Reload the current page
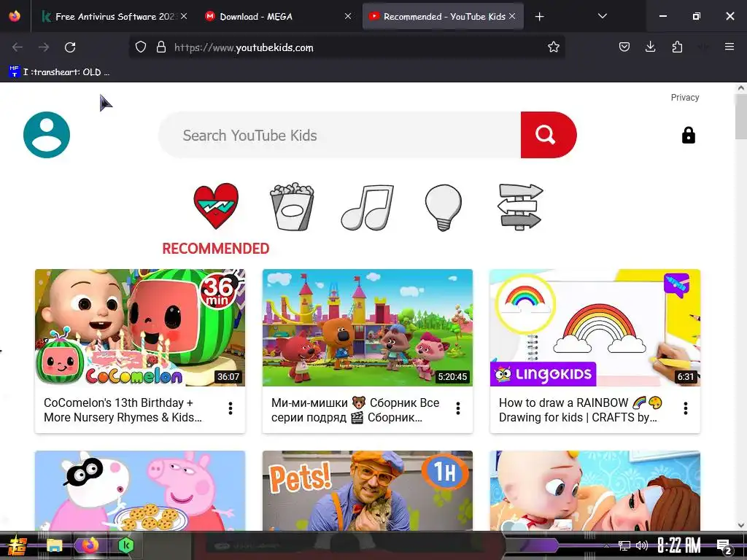 pyautogui.click(x=70, y=47)
